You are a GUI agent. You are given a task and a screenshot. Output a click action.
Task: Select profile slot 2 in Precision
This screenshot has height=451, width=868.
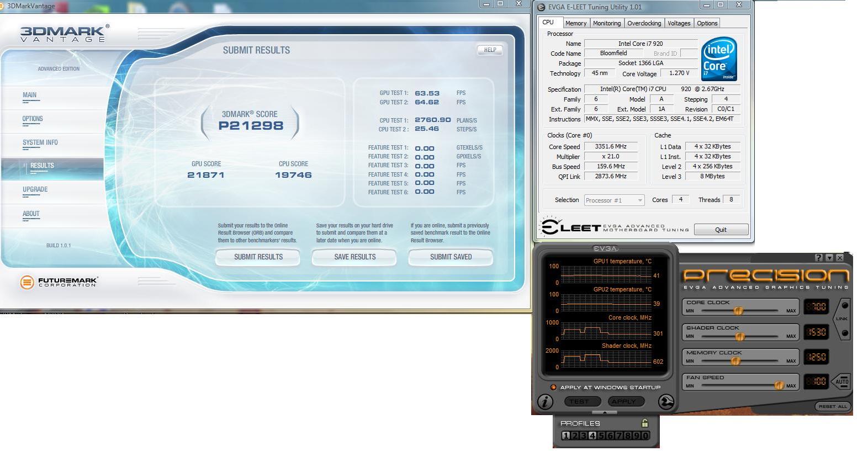(575, 436)
